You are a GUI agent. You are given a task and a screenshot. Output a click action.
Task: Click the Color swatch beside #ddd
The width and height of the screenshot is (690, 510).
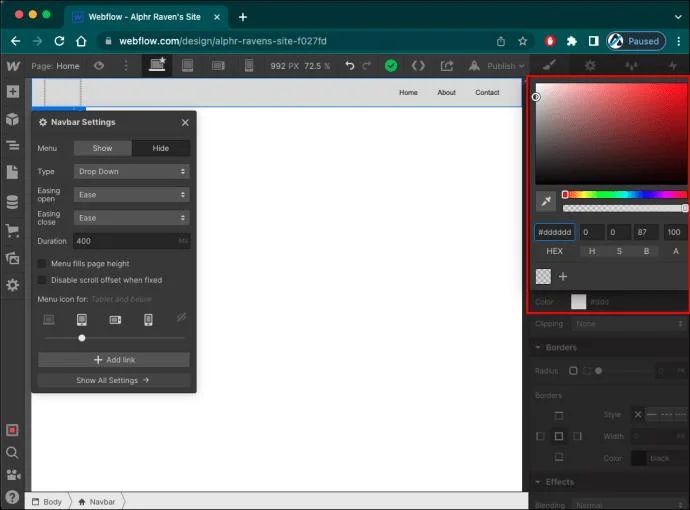tap(578, 302)
